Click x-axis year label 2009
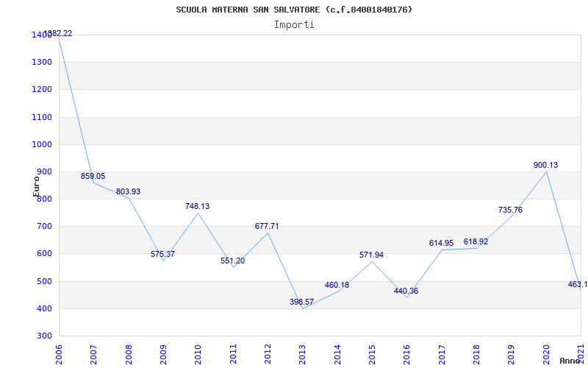The height and width of the screenshot is (368, 588). (163, 353)
